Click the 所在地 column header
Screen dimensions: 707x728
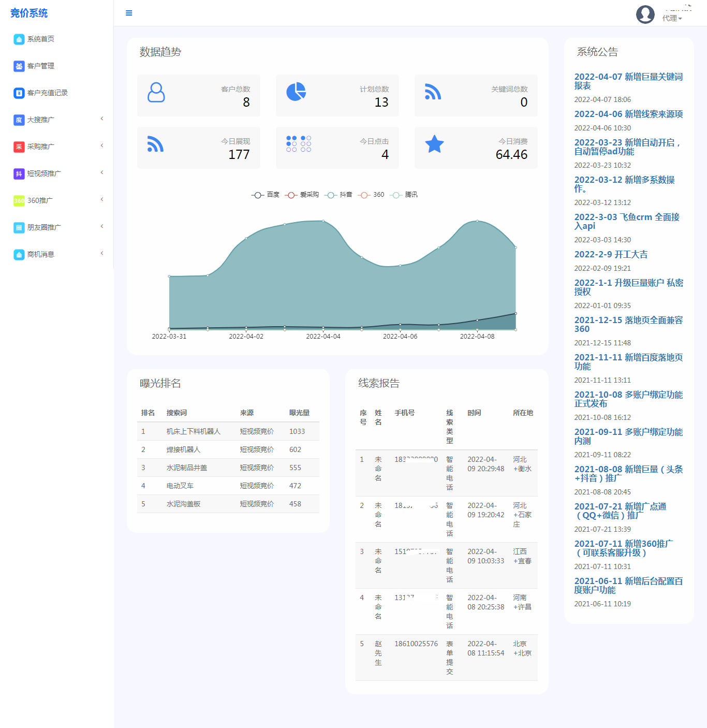click(x=523, y=413)
